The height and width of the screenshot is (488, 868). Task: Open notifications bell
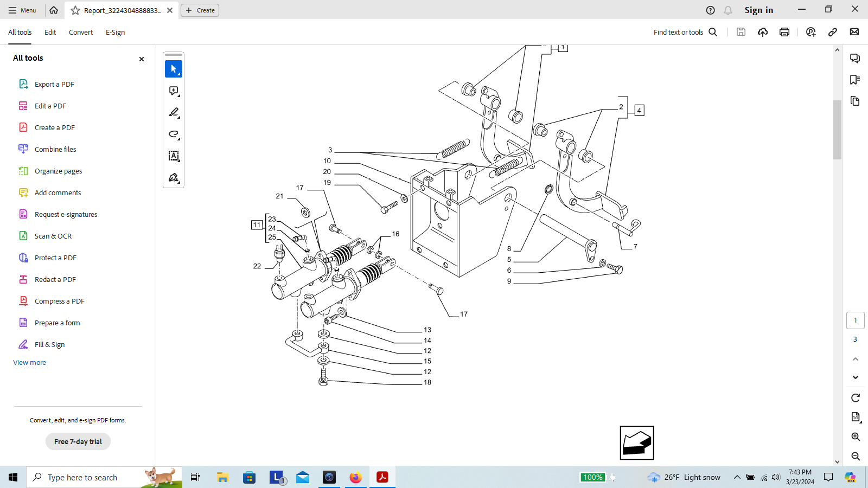(x=728, y=10)
